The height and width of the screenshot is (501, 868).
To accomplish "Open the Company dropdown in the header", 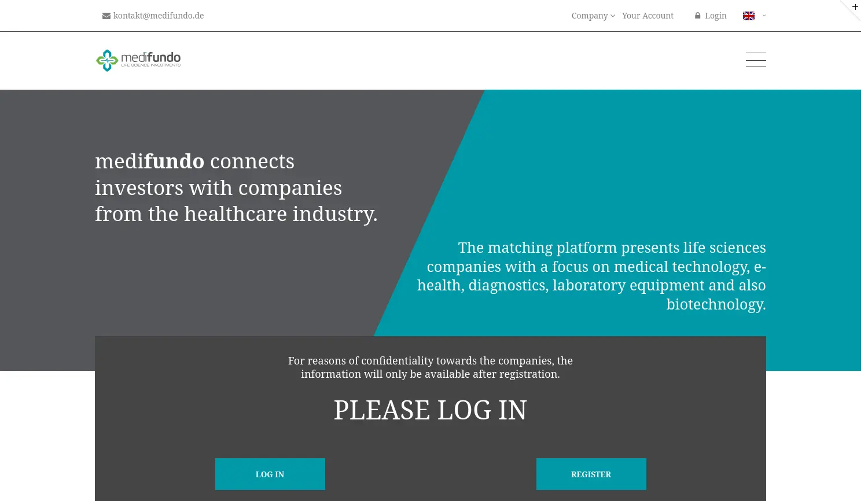I will point(590,16).
